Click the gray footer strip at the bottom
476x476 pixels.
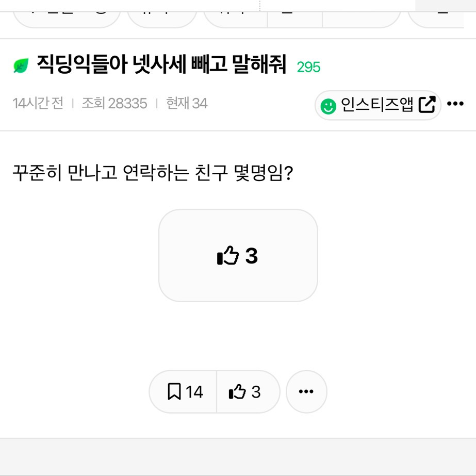coord(238,456)
